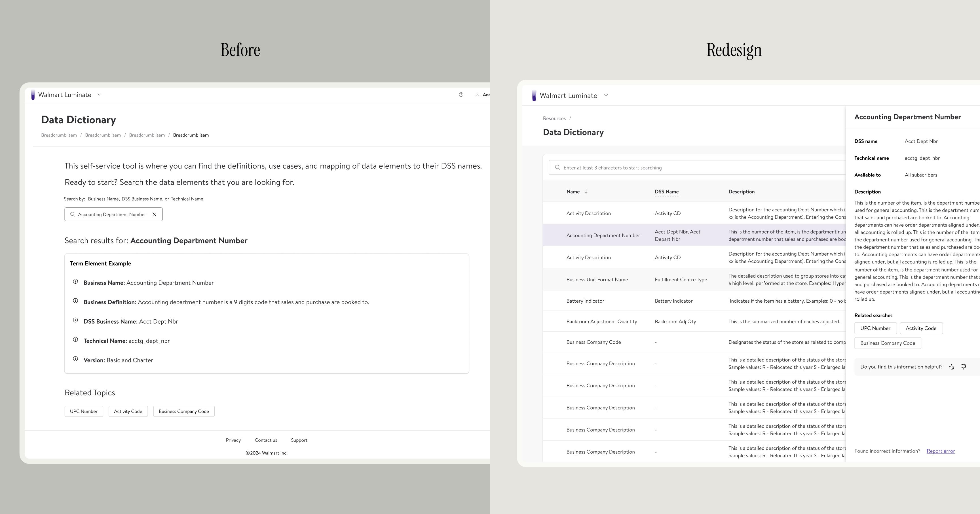980x514 pixels.
Task: Open the Privacy footer link
Action: [x=233, y=440]
